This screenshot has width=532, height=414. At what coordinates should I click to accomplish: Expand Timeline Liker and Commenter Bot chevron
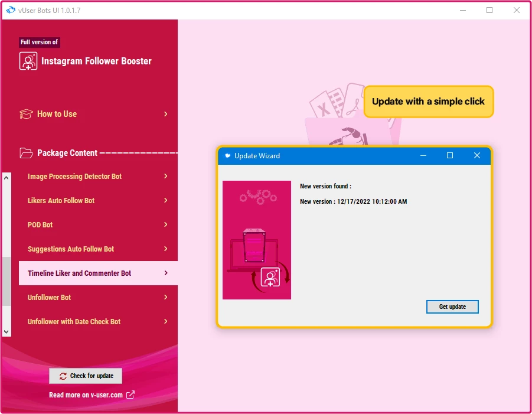click(165, 273)
